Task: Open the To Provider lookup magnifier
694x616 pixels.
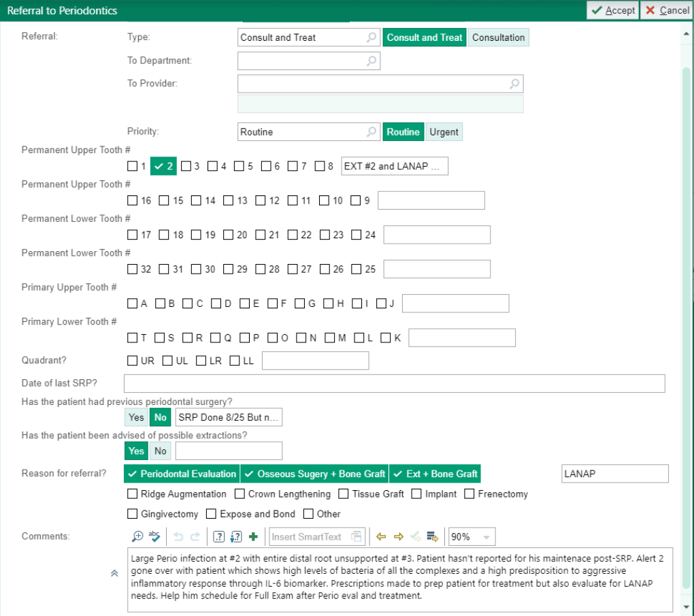Action: (514, 83)
